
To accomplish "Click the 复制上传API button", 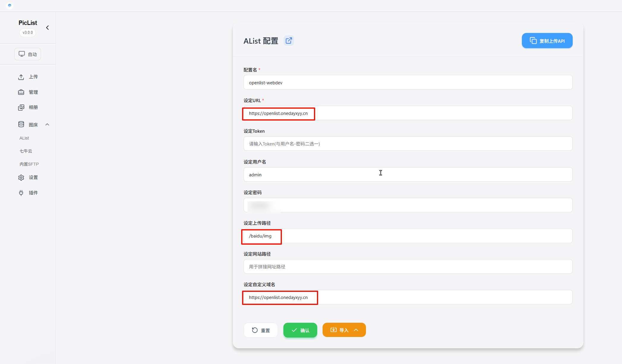I will click(547, 41).
